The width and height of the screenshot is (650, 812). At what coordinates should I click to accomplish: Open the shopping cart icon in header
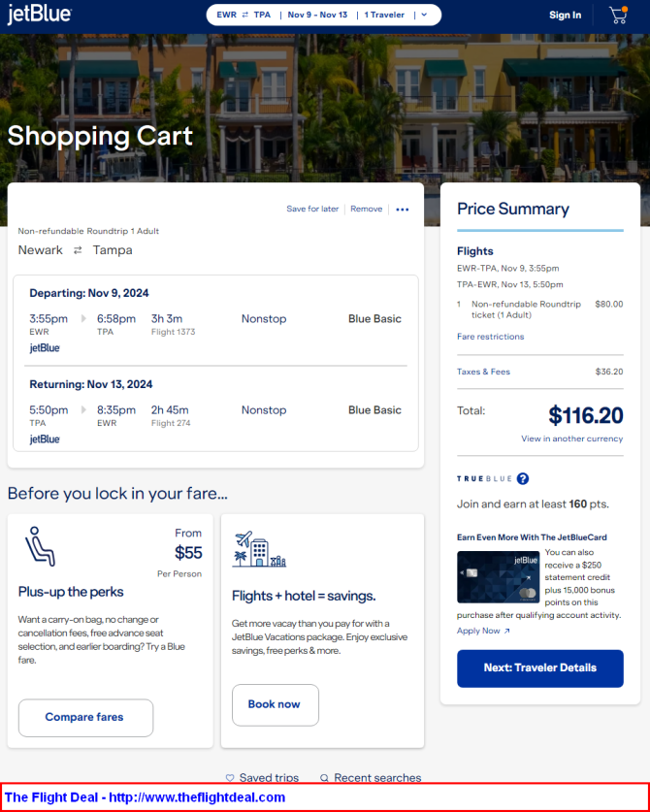pos(618,15)
